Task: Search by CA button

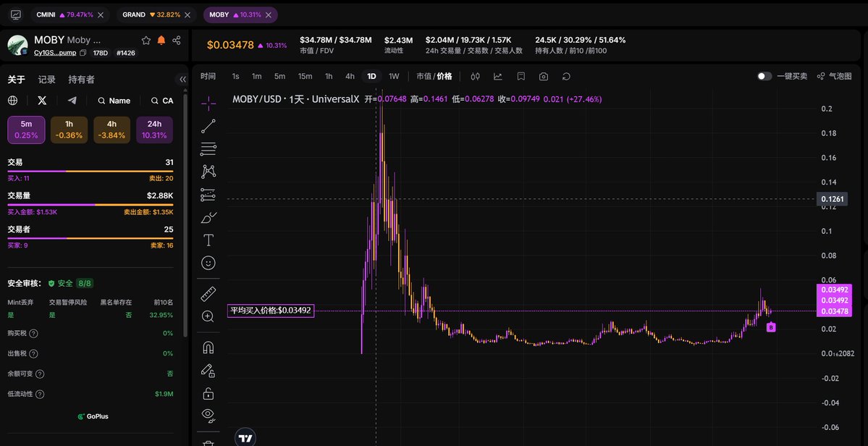Action: (162, 101)
